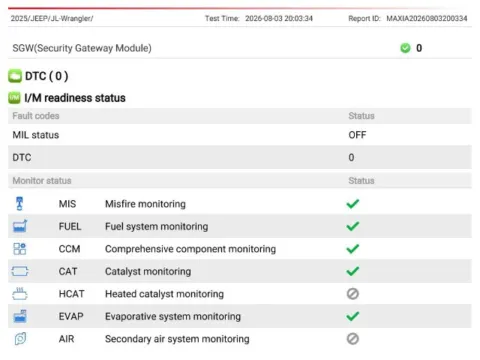Click the green DTC section icon
This screenshot has height=360, width=480.
coord(15,76)
